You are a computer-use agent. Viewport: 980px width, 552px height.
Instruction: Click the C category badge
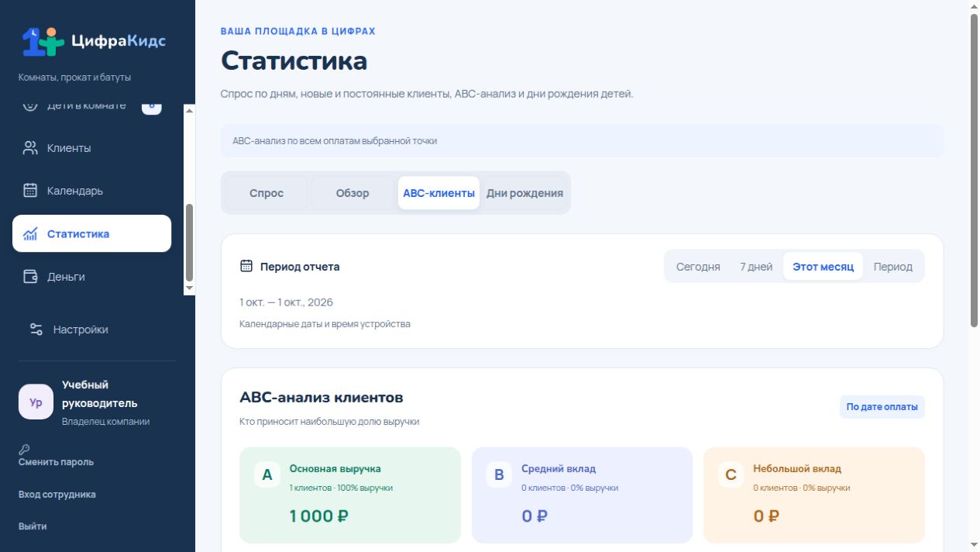[731, 475]
